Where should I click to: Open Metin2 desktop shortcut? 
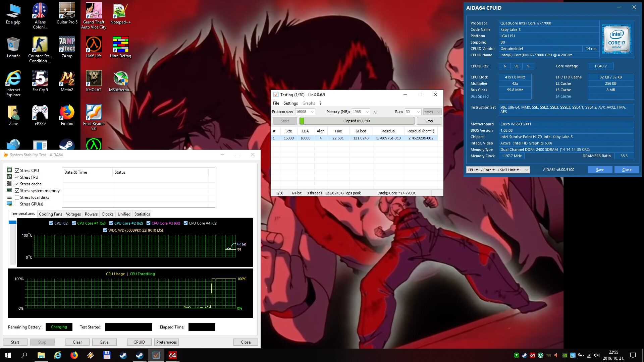[67, 81]
